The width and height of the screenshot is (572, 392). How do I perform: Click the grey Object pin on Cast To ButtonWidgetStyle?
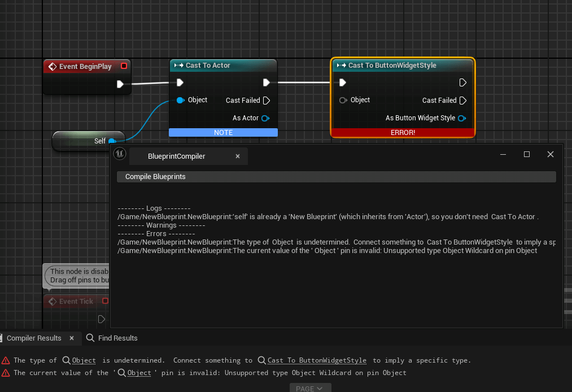coord(343,100)
